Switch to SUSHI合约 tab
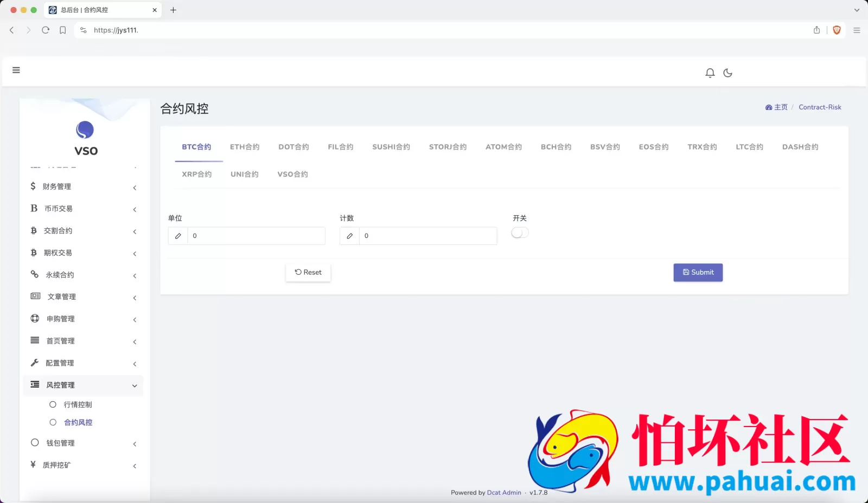This screenshot has width=868, height=503. coord(391,147)
